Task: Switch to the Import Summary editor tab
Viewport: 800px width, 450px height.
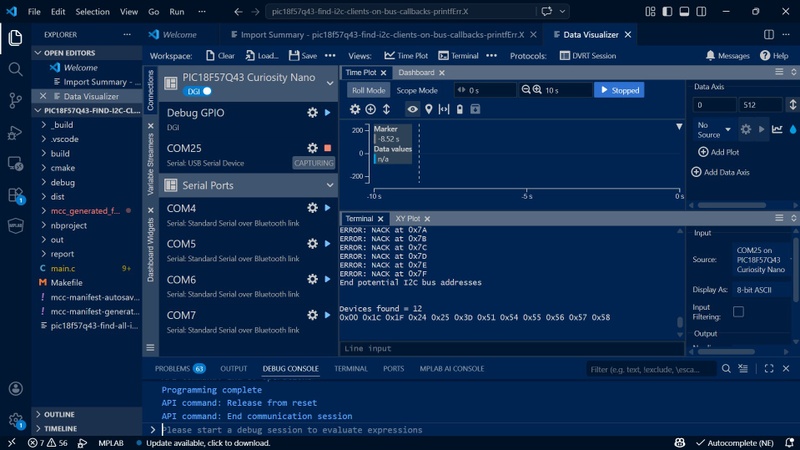Action: [x=382, y=35]
